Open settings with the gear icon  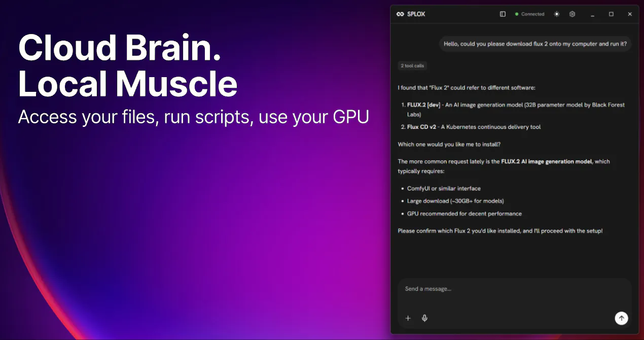click(572, 14)
